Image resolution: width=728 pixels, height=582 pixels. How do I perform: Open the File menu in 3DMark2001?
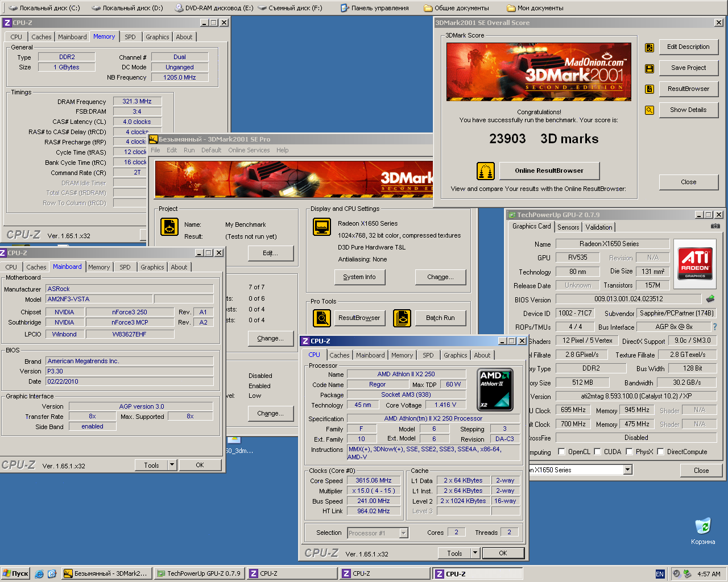point(155,150)
